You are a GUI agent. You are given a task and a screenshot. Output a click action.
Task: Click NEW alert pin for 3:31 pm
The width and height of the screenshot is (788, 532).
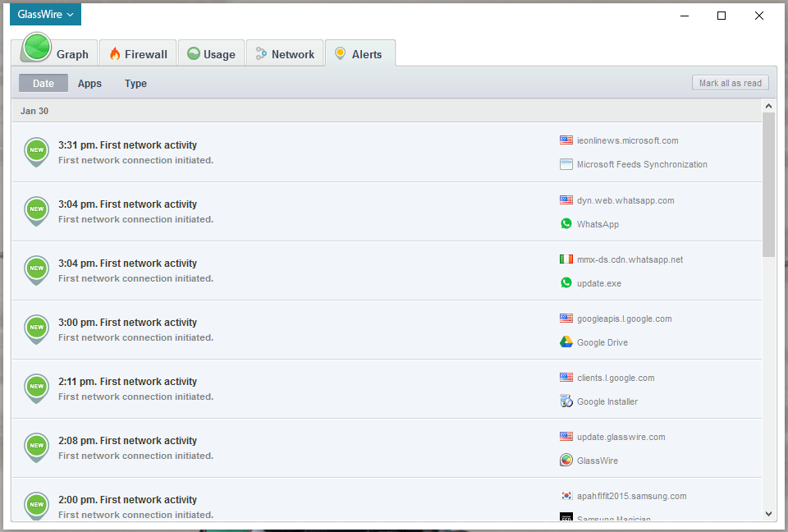coord(37,151)
